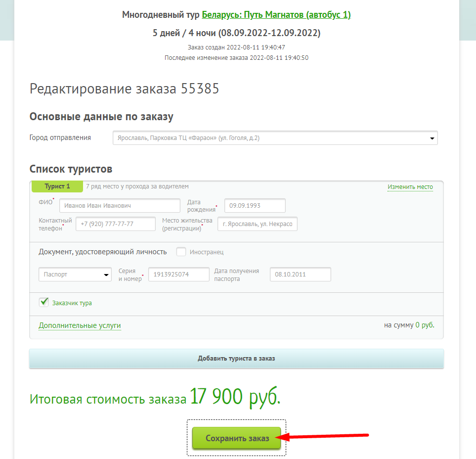Edit the Контактный телефон field
The image size is (476, 459).
pyautogui.click(x=116, y=224)
